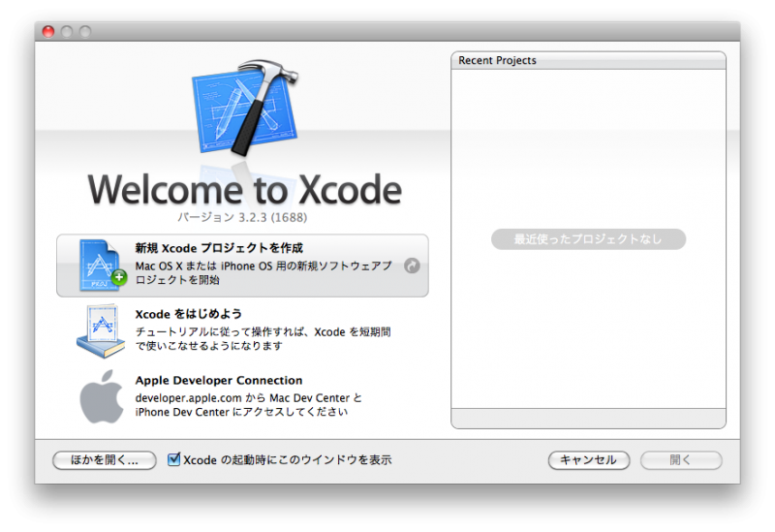Click the disabled 開く button
775x532 pixels.
coord(681,460)
